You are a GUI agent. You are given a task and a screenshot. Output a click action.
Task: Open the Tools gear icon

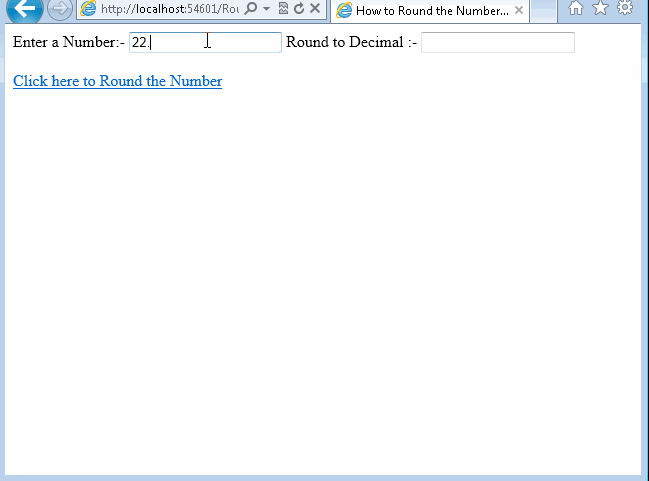625,7
